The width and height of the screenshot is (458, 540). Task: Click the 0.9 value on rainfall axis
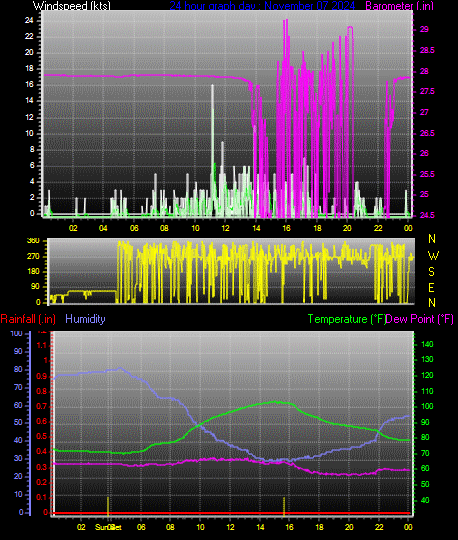point(42,376)
